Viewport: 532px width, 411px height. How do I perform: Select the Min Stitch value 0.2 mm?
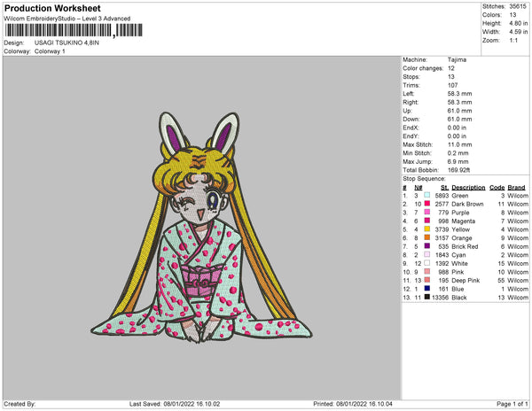458,153
